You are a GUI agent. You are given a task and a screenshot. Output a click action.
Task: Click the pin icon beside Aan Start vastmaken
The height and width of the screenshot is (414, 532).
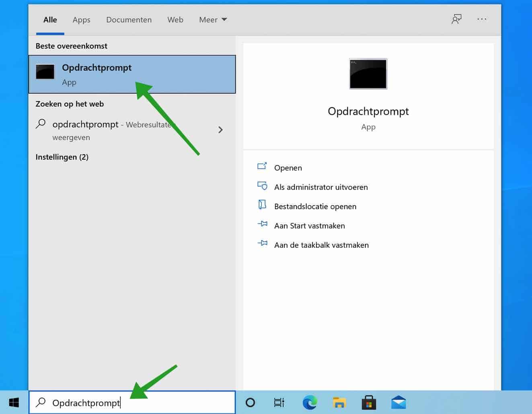[262, 224]
